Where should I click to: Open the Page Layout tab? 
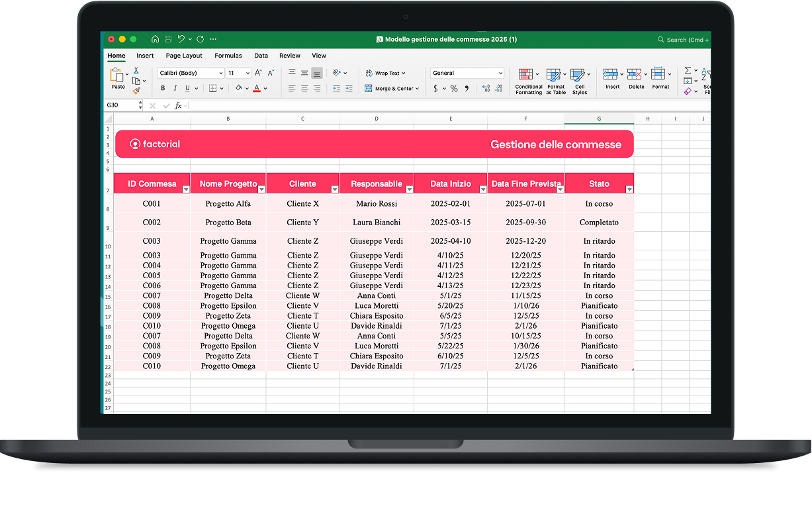[x=184, y=56]
